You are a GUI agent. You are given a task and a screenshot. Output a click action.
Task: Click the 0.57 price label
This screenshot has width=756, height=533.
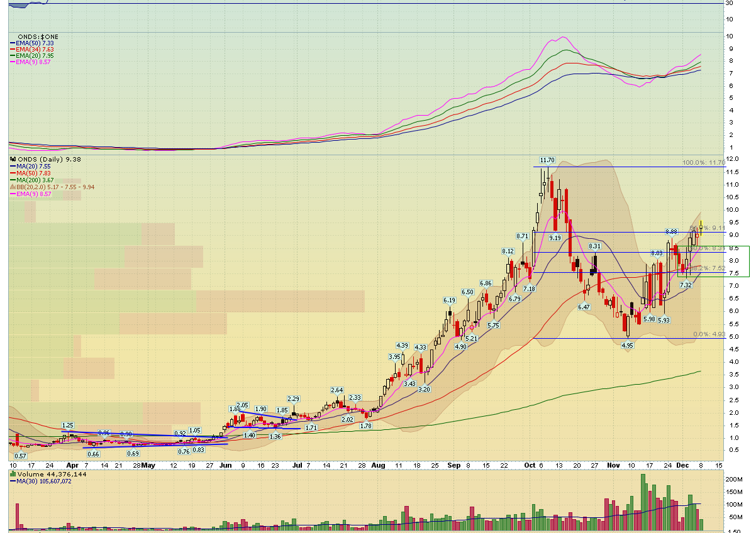[x=21, y=456]
